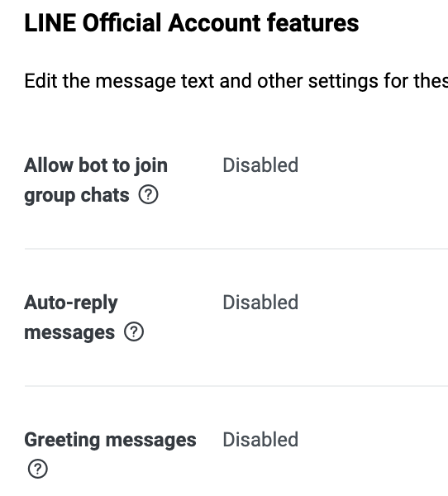Select Disabled status of Auto-reply messages
Screen dimensions: 448x496
260,303
